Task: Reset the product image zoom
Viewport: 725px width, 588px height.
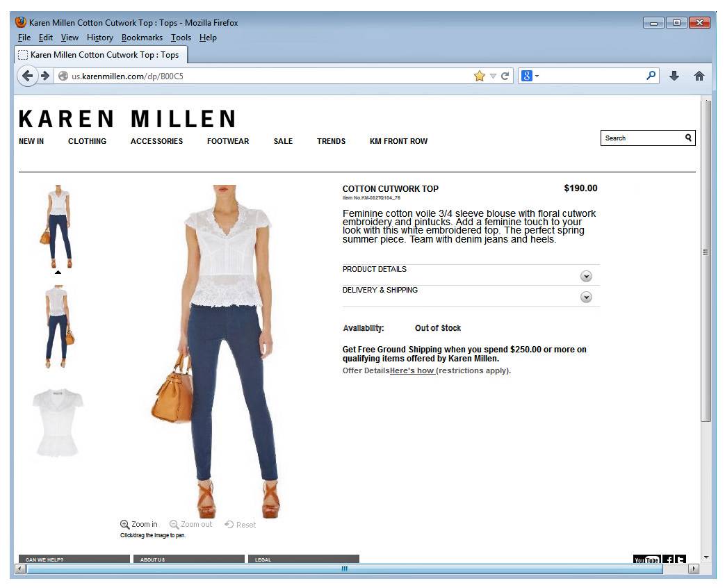Action: [240, 525]
